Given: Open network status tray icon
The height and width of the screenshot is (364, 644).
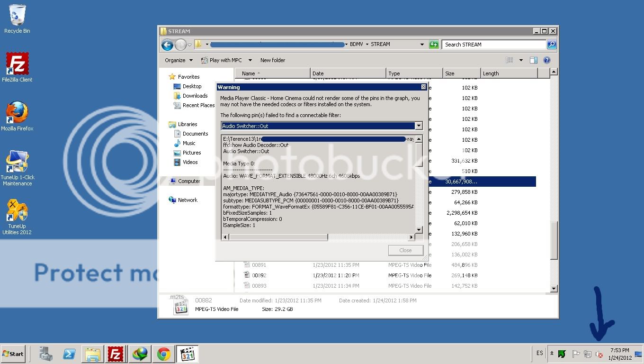Looking at the screenshot, I should [x=588, y=354].
